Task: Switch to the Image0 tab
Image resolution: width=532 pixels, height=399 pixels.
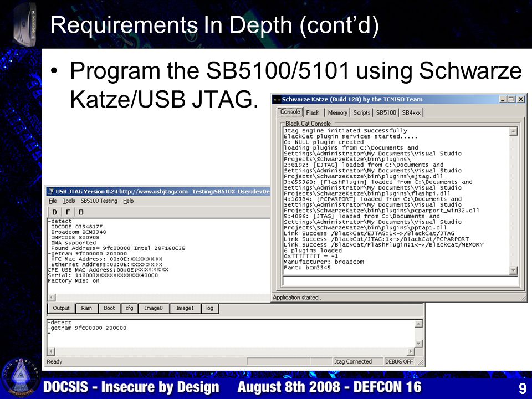Action: tap(154, 308)
